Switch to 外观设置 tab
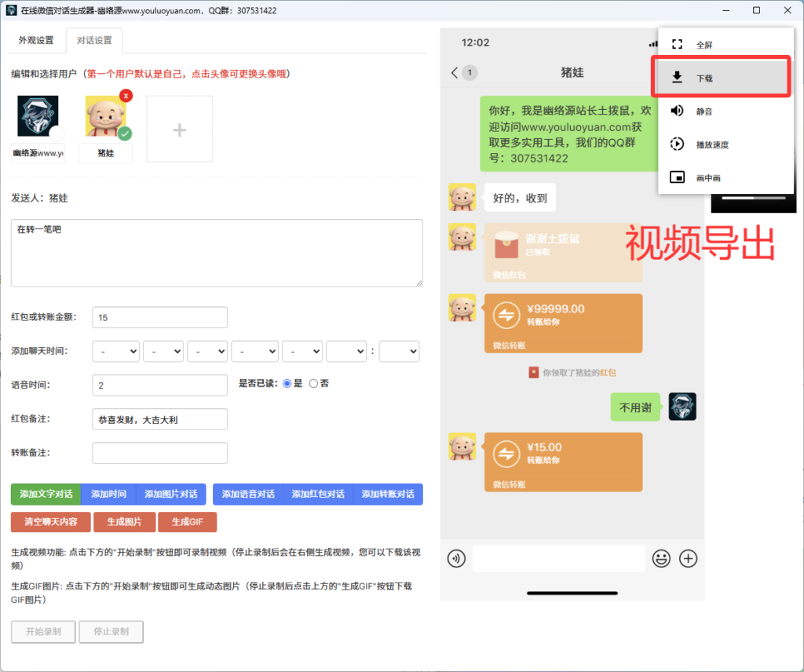Image resolution: width=804 pixels, height=672 pixels. tap(36, 40)
